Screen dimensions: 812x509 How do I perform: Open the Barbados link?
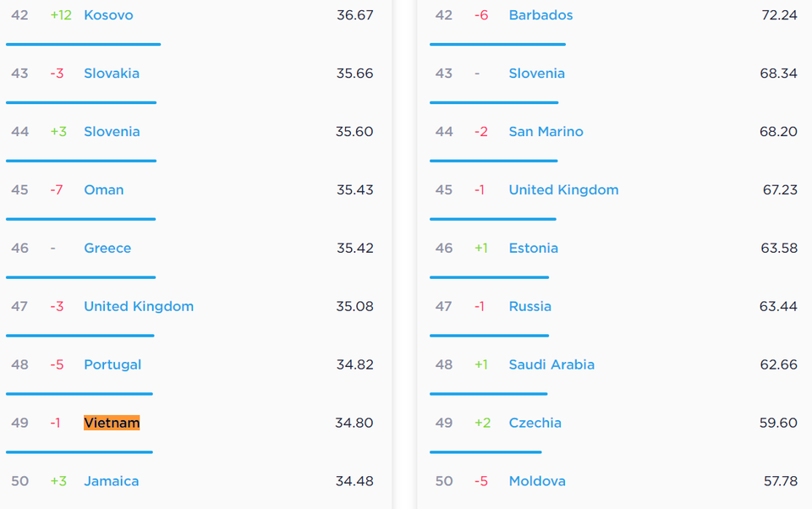pos(540,15)
